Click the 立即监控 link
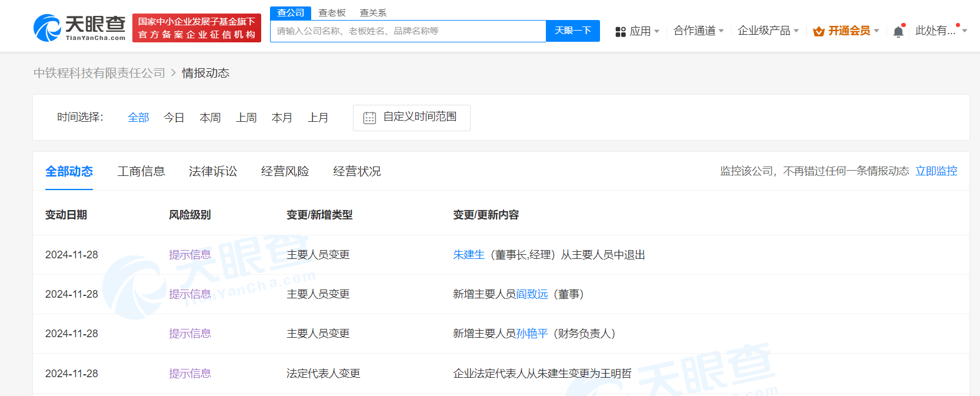The width and height of the screenshot is (980, 396). tap(936, 171)
